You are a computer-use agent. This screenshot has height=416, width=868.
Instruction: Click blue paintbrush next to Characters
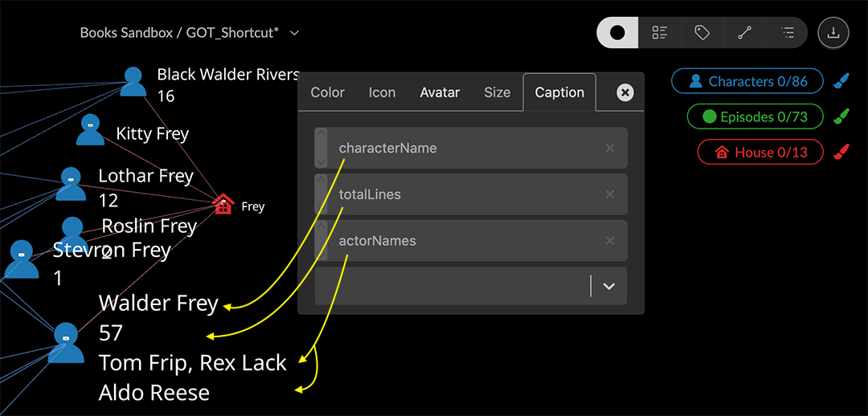[x=841, y=81]
